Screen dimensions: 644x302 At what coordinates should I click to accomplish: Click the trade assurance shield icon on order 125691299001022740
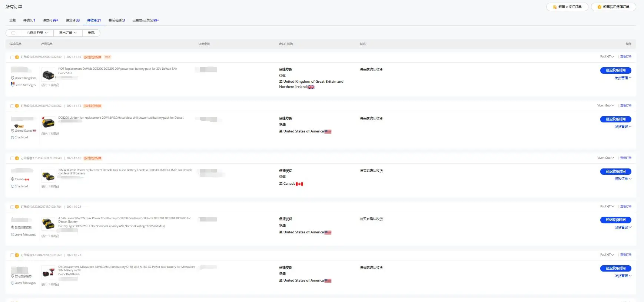[x=17, y=57]
